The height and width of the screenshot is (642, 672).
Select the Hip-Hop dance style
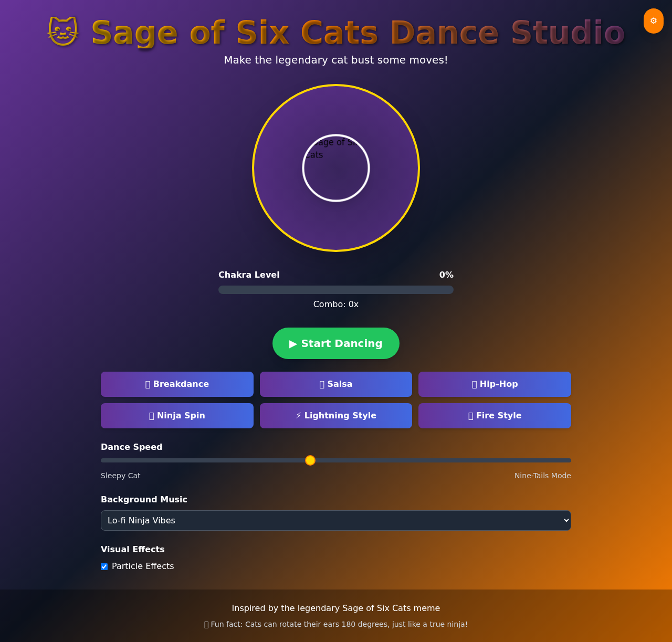[494, 384]
